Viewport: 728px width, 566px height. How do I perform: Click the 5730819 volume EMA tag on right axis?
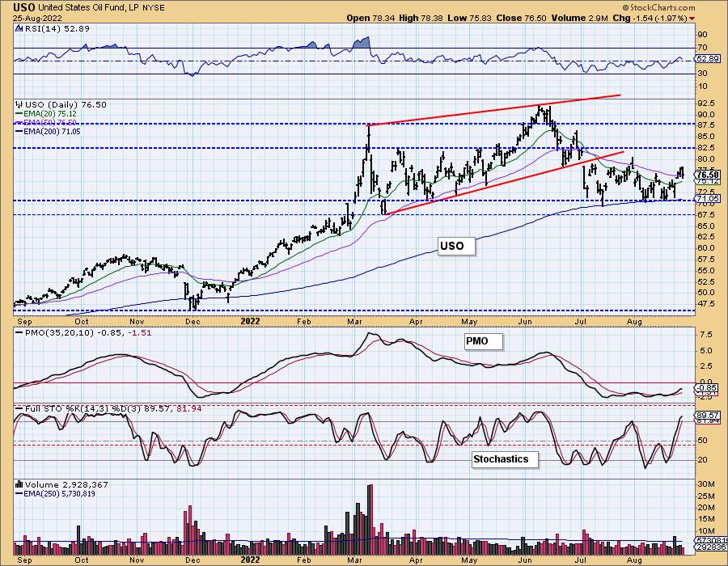click(709, 540)
